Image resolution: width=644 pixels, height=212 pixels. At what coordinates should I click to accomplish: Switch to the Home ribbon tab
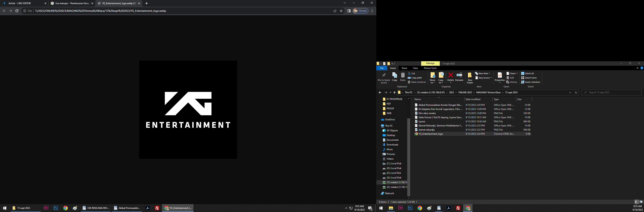[x=393, y=68]
